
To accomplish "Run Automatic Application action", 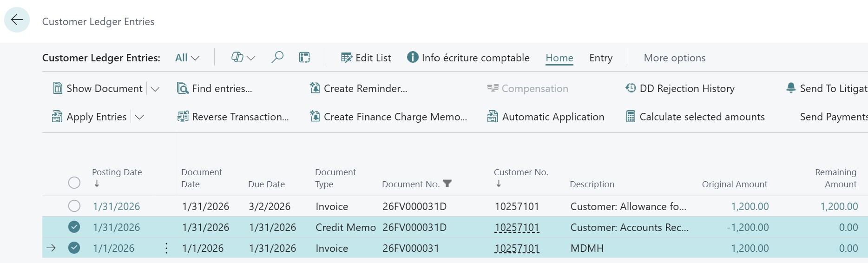I will (x=546, y=117).
